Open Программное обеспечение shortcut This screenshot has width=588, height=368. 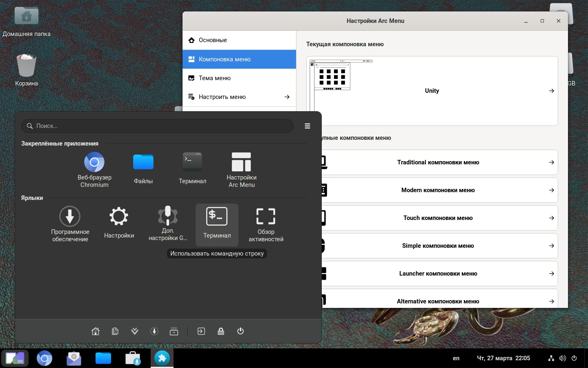click(70, 224)
